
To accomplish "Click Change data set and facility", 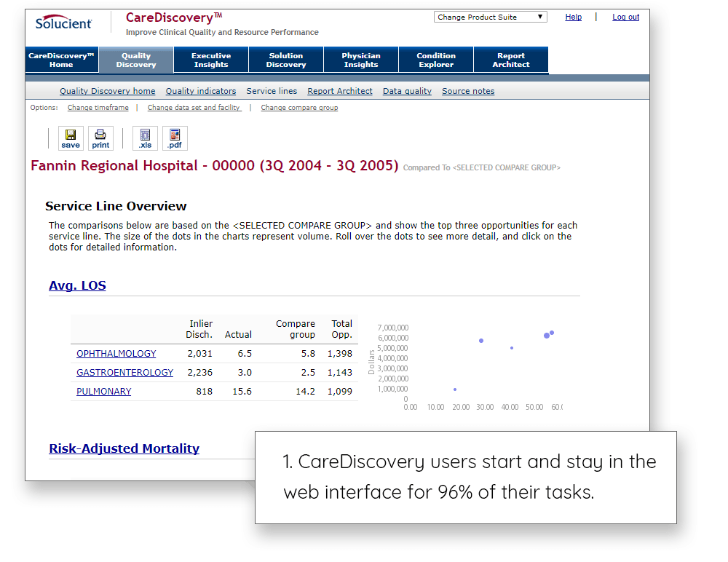I will click(x=194, y=107).
